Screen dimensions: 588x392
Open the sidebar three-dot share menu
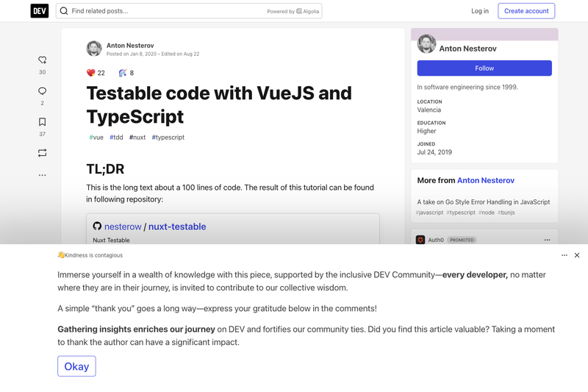(x=43, y=175)
